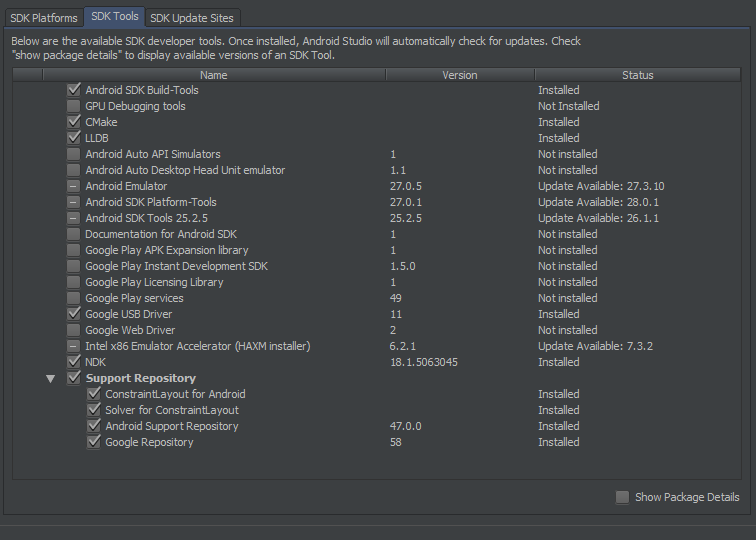The width and height of the screenshot is (756, 540).
Task: Click 'Update Available: 7.3.2' status
Action: pos(595,346)
